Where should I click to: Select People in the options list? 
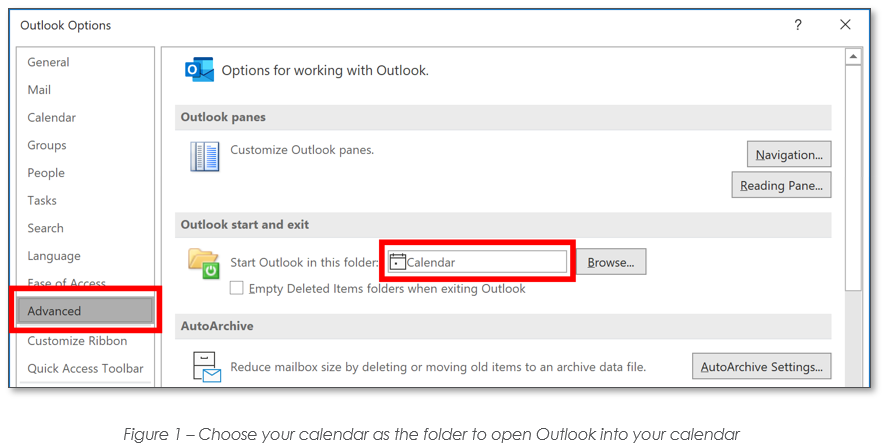pyautogui.click(x=46, y=172)
